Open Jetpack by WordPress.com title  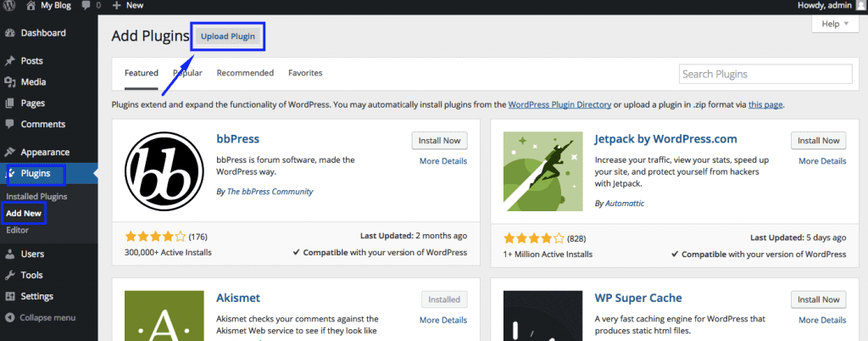[x=666, y=138]
